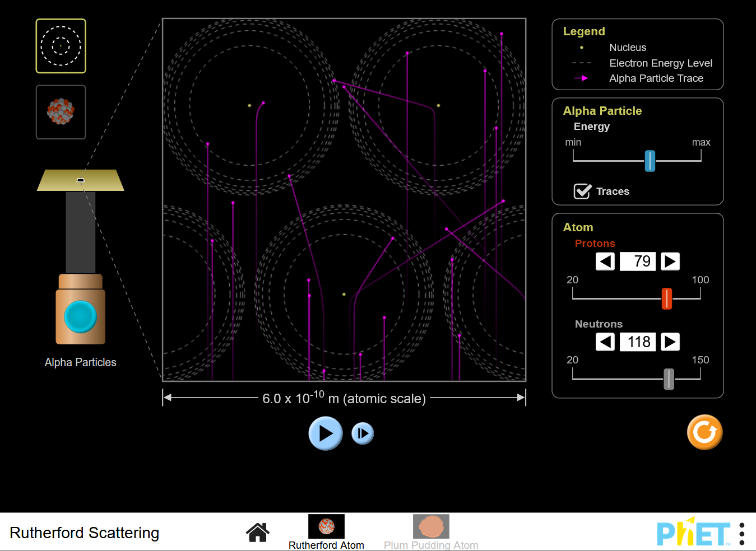The height and width of the screenshot is (551, 756).
Task: Switch to the Plum Pudding Atom screen
Action: [x=431, y=532]
